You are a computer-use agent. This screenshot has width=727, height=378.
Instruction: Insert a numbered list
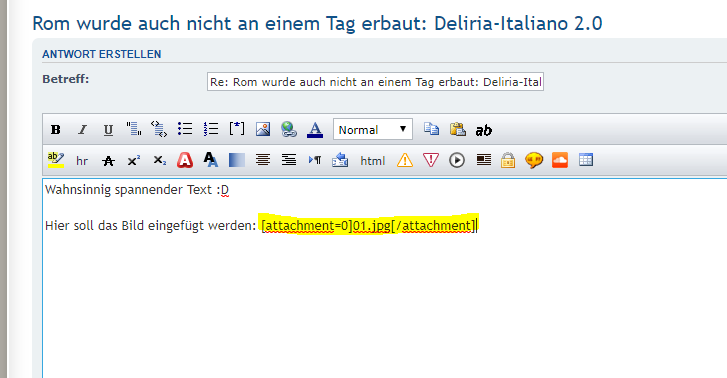[211, 129]
